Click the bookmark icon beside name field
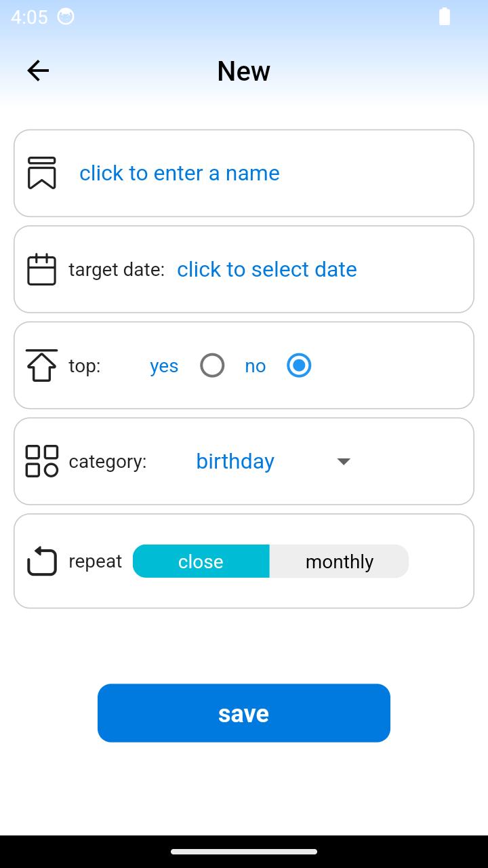Viewport: 488px width, 868px height. tap(42, 173)
